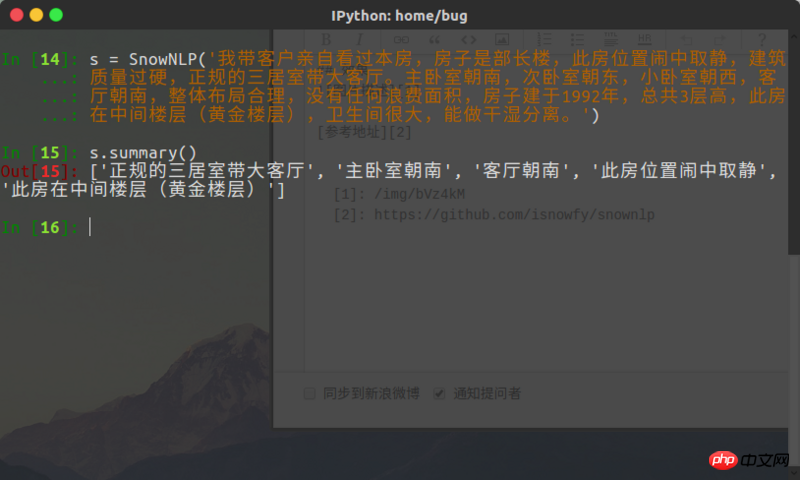800x480 pixels.
Task: Click the github.com/isnowfy/snownlp URL in background editor
Action: click(x=514, y=215)
